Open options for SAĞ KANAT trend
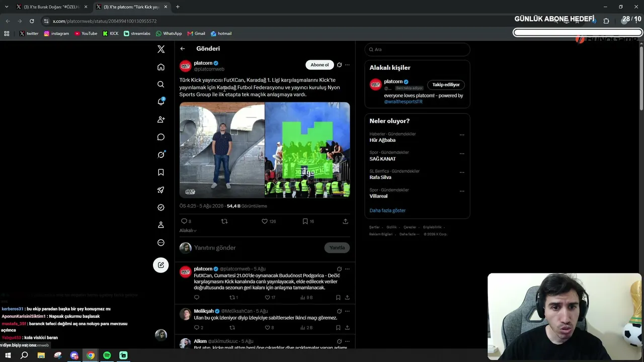644x362 pixels. click(462, 153)
